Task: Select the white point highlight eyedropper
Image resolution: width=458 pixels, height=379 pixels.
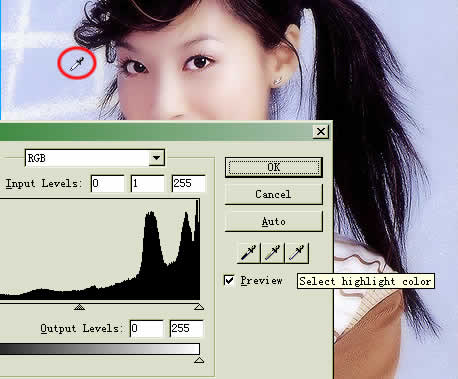Action: click(297, 253)
